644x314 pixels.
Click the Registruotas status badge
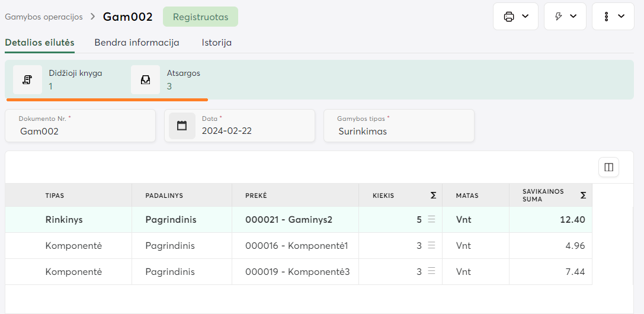tap(200, 17)
